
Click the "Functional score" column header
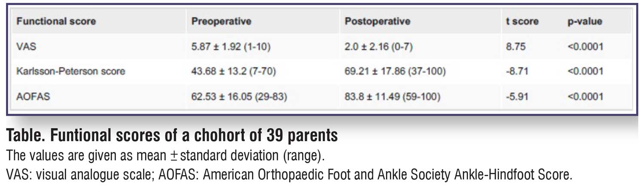tap(56, 21)
